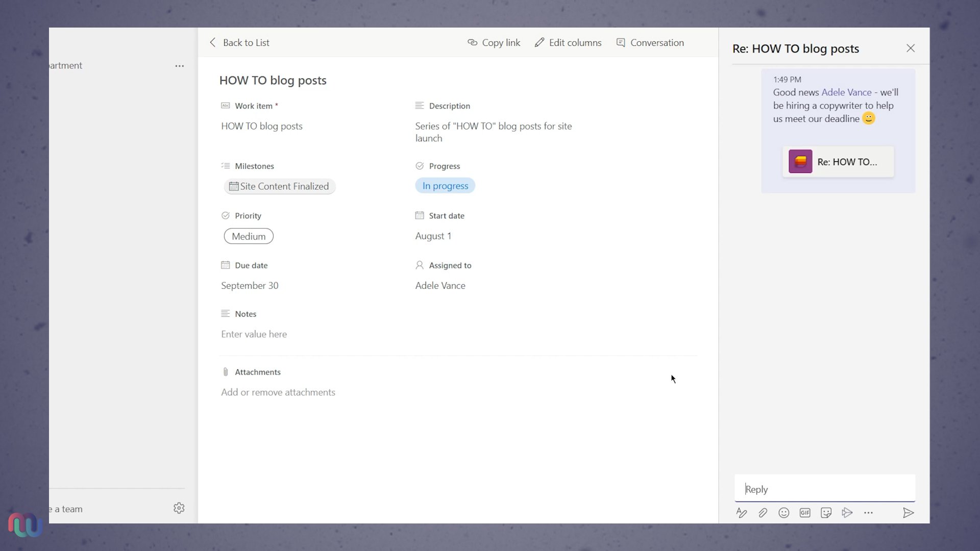Click the Notes Enter value here input field
This screenshot has height=551, width=980.
click(254, 334)
